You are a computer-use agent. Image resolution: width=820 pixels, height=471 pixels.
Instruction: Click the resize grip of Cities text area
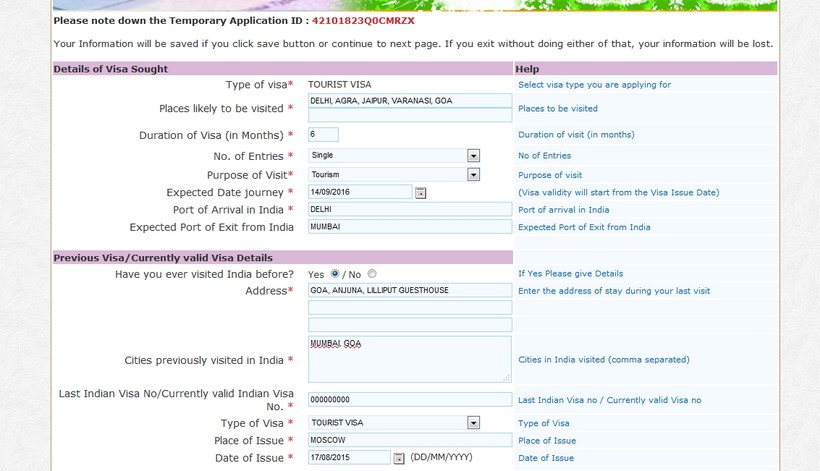pos(506,377)
